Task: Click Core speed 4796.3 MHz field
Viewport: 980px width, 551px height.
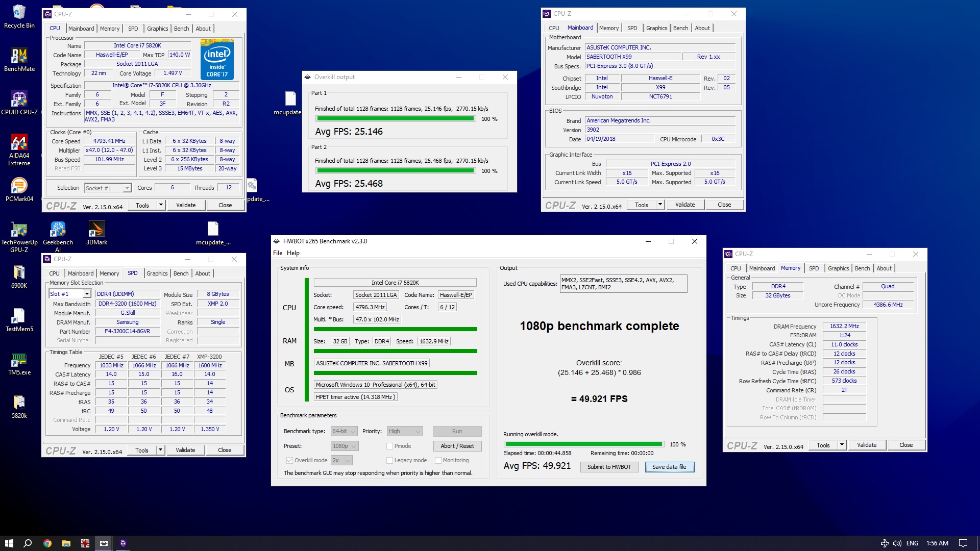Action: [x=370, y=307]
